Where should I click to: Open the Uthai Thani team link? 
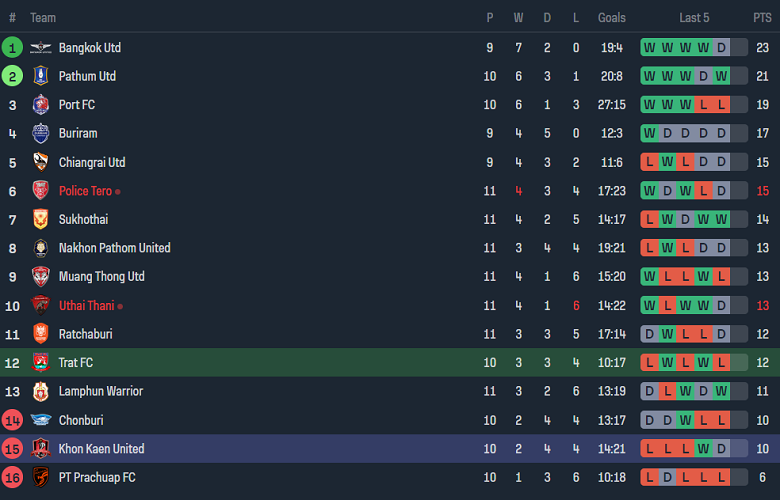86,305
